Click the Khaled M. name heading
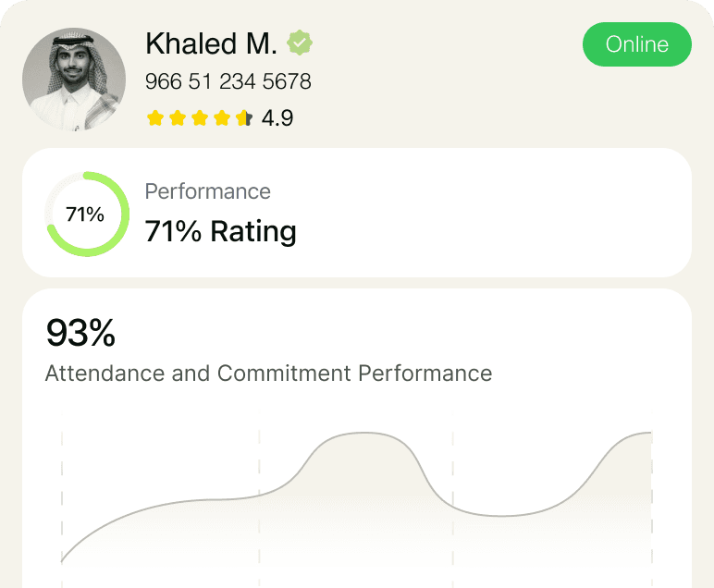The height and width of the screenshot is (588, 714). pos(211,43)
